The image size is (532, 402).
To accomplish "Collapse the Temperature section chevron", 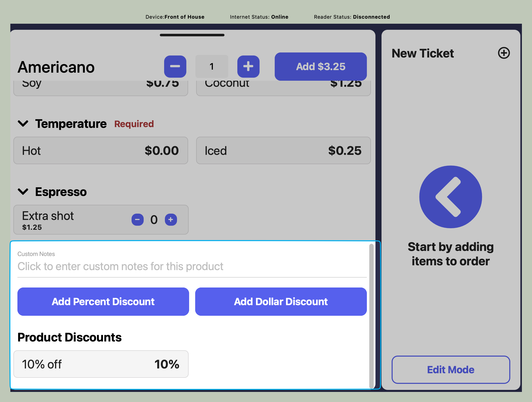I will 23,124.
